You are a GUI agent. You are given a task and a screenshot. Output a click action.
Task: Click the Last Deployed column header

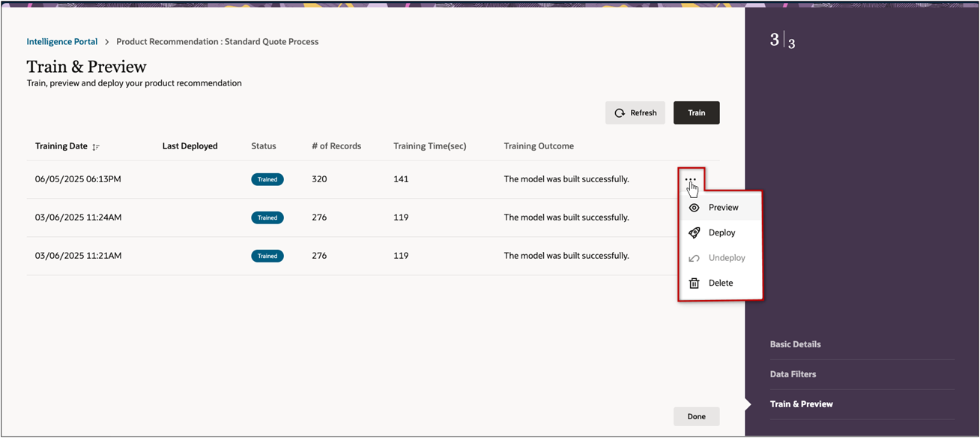(x=190, y=146)
